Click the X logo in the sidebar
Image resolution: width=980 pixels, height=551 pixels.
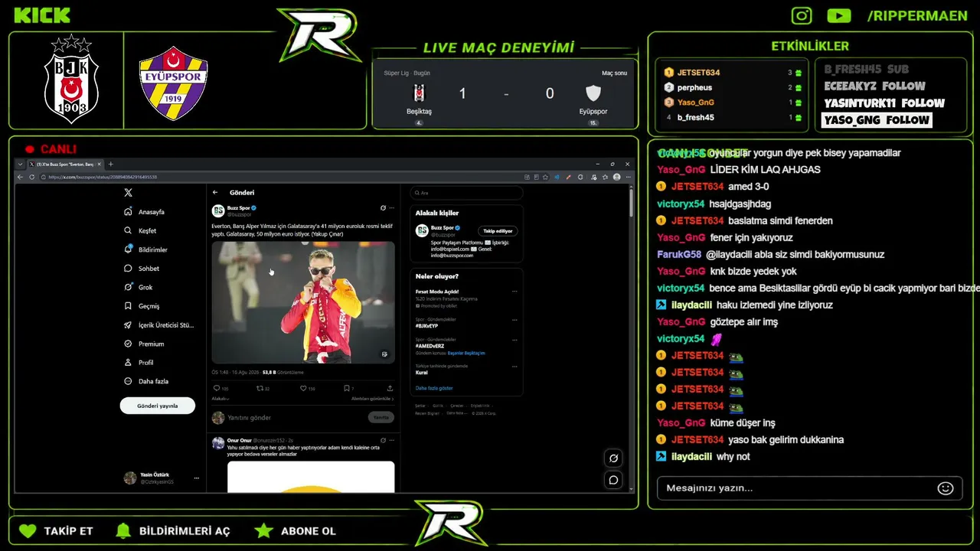click(128, 193)
